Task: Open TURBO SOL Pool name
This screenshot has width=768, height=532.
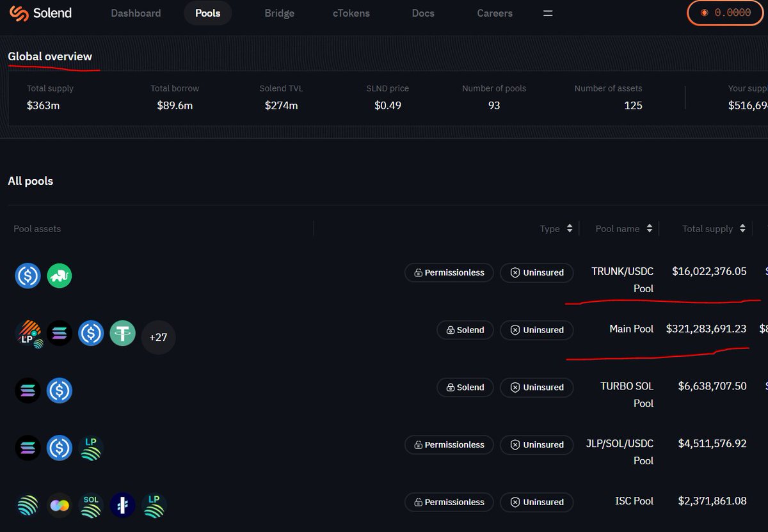Action: 627,395
